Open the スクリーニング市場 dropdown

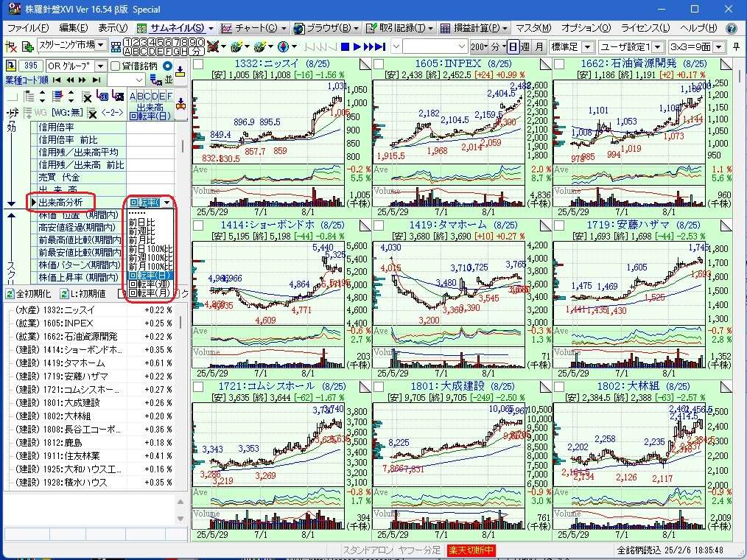pyautogui.click(x=100, y=46)
